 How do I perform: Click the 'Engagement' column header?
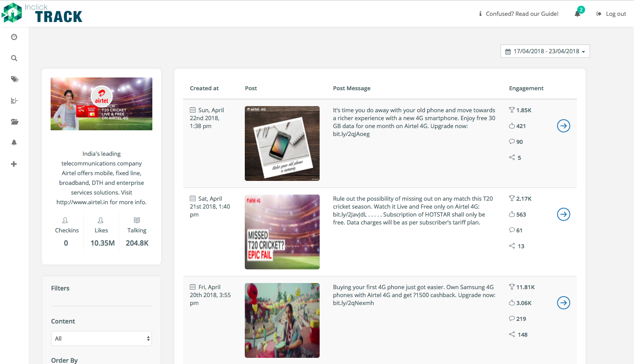526,88
